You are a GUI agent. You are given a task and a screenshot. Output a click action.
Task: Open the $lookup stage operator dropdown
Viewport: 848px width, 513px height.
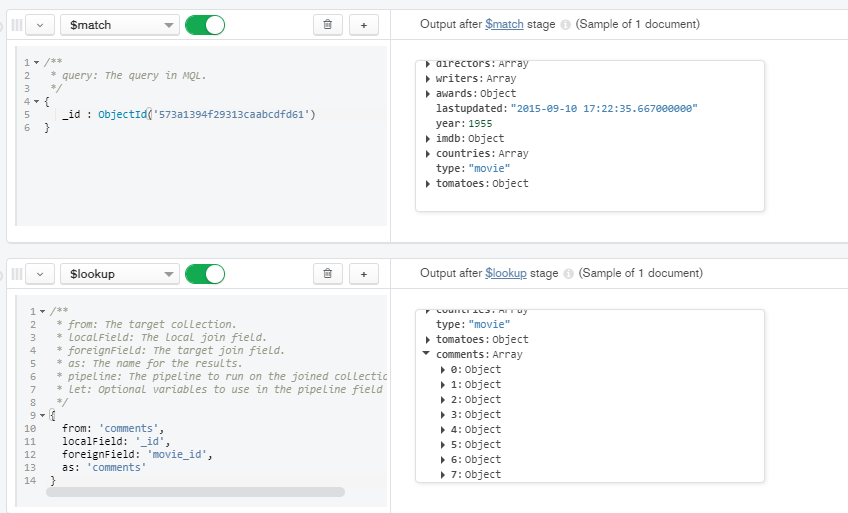coord(119,273)
